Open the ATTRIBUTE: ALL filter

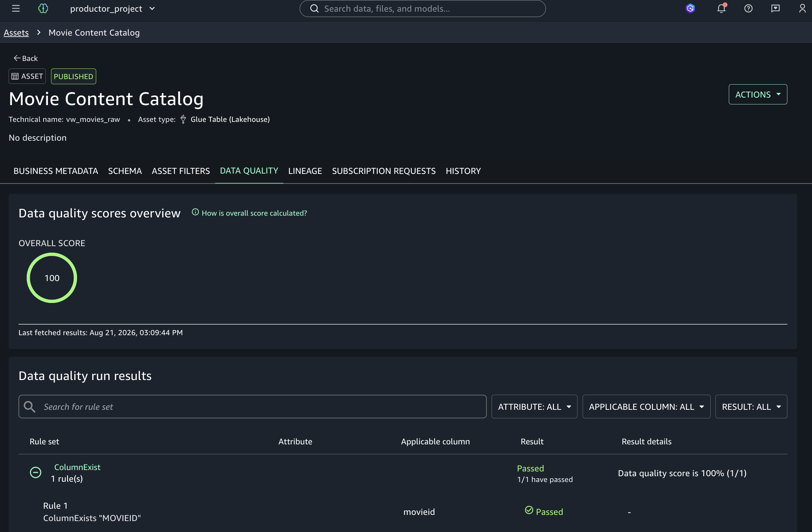click(534, 406)
